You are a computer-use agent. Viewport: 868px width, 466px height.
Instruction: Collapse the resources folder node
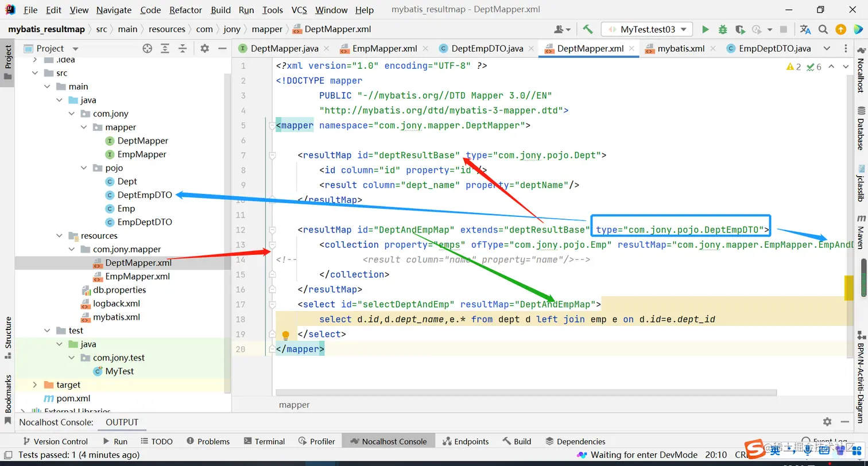point(60,236)
